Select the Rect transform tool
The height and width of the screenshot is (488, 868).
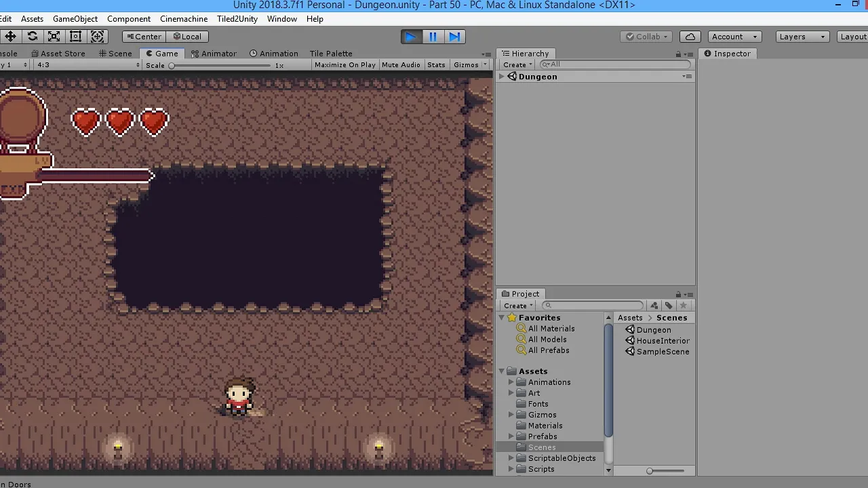click(x=76, y=37)
